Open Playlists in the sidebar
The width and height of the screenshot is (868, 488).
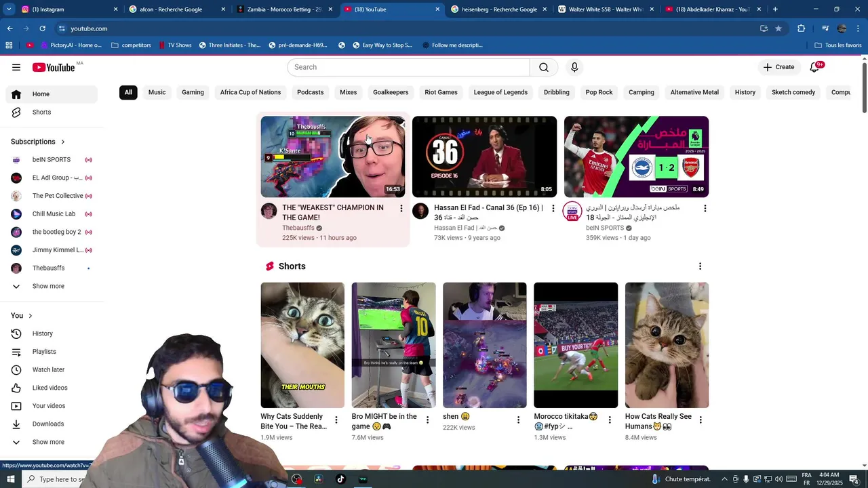[52, 352]
